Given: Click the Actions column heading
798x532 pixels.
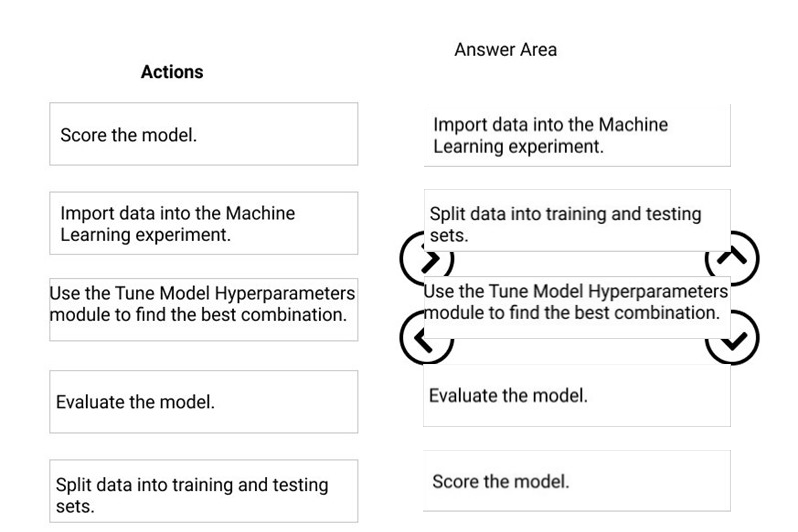Looking at the screenshot, I should (x=172, y=72).
